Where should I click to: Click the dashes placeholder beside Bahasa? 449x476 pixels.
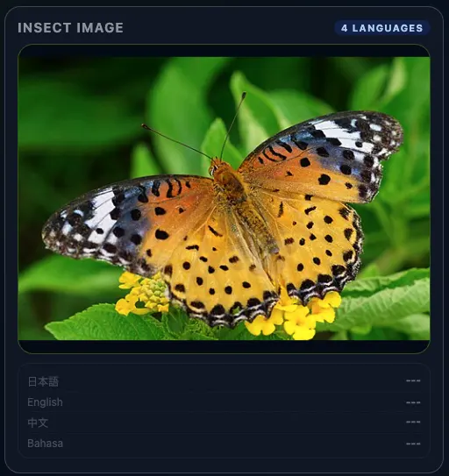(413, 444)
